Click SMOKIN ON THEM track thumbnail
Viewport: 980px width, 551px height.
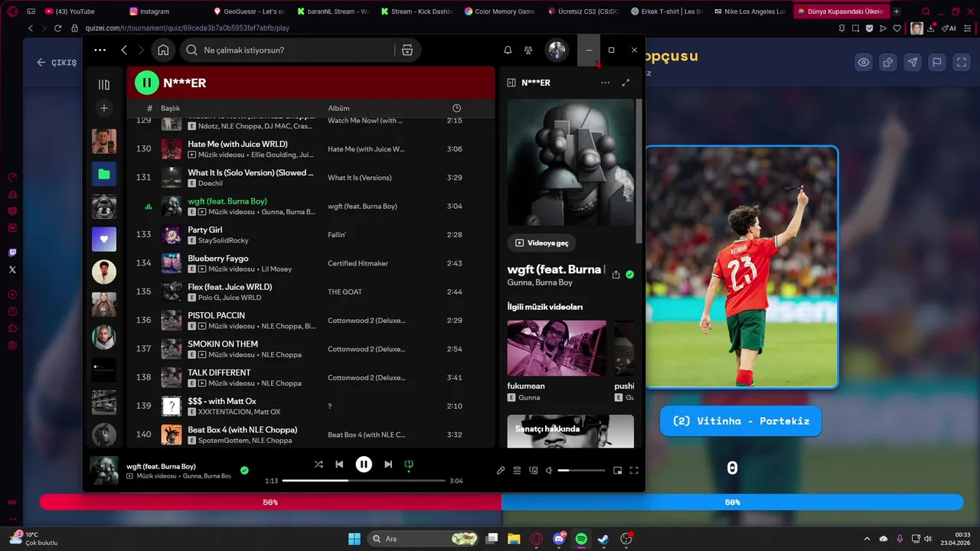171,349
